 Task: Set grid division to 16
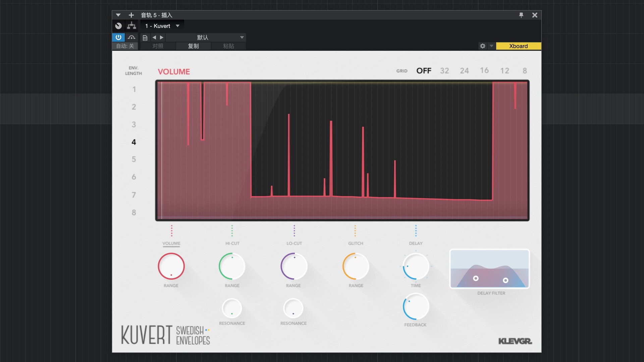tap(484, 70)
